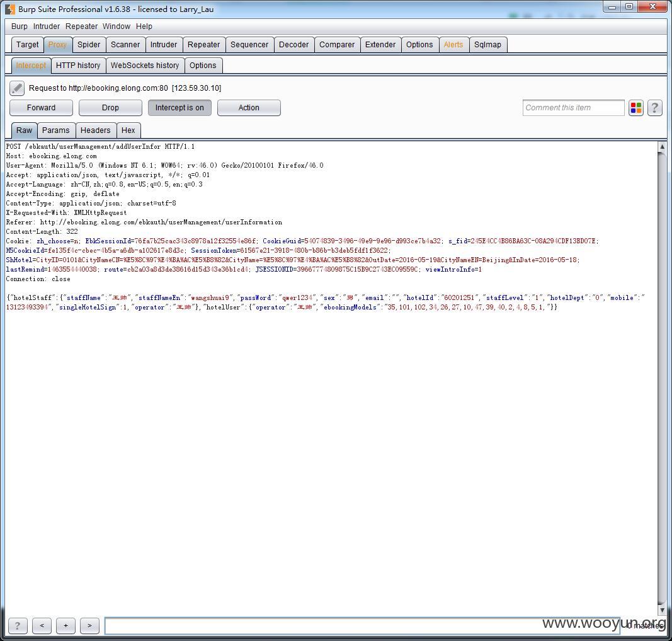Click the search help question button at bottom
Image resolution: width=672 pixels, height=641 pixels.
tap(18, 625)
